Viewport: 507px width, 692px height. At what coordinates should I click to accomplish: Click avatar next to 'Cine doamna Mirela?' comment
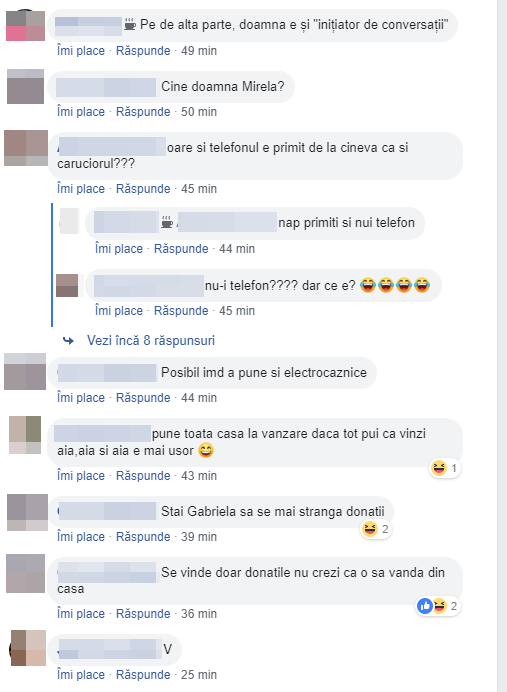[26, 86]
